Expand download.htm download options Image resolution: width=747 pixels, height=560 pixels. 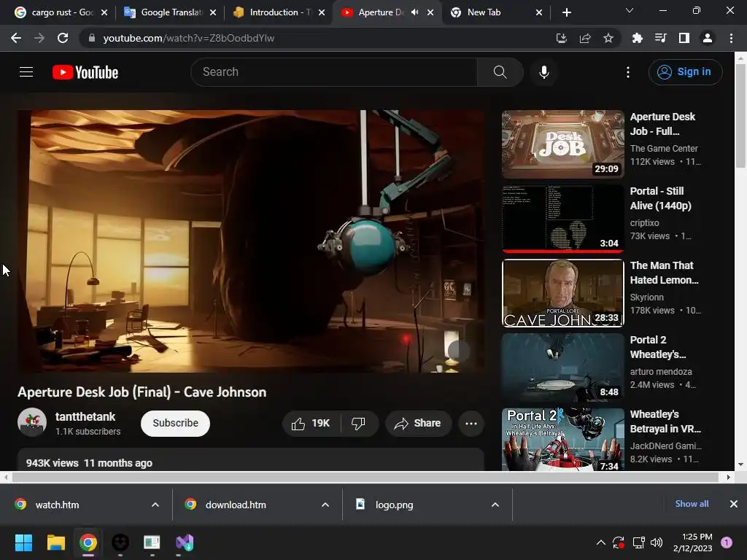click(x=325, y=505)
